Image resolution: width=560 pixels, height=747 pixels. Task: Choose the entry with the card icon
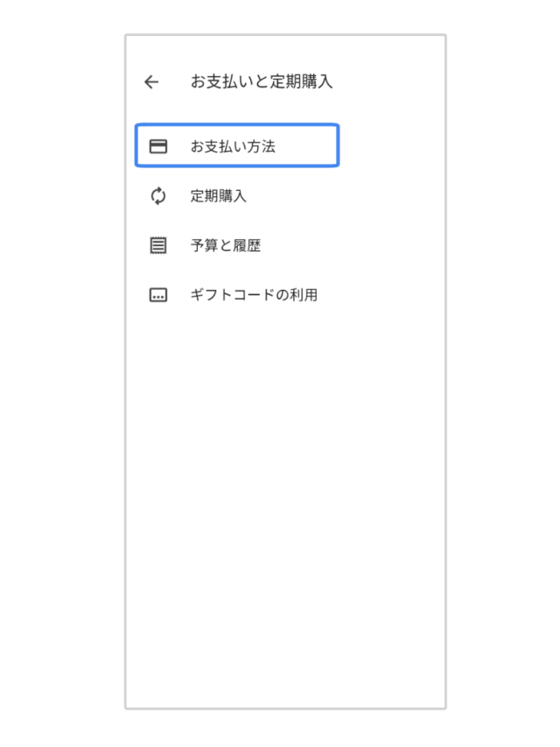[237, 145]
